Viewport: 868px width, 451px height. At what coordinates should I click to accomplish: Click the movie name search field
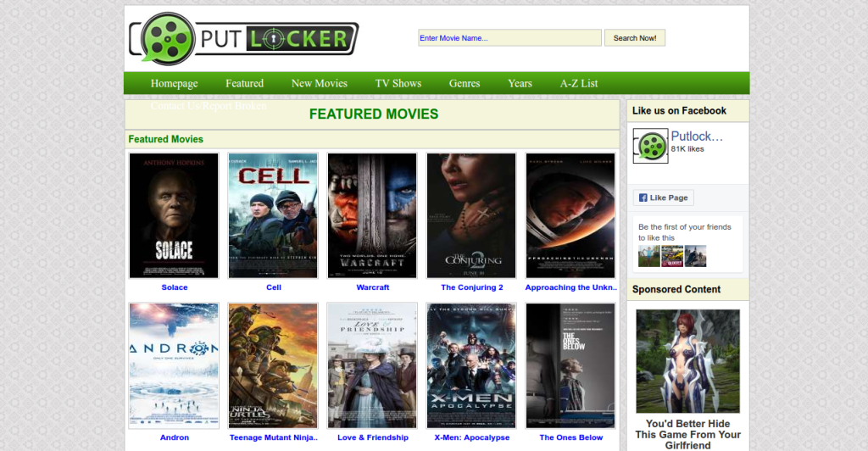pos(509,37)
